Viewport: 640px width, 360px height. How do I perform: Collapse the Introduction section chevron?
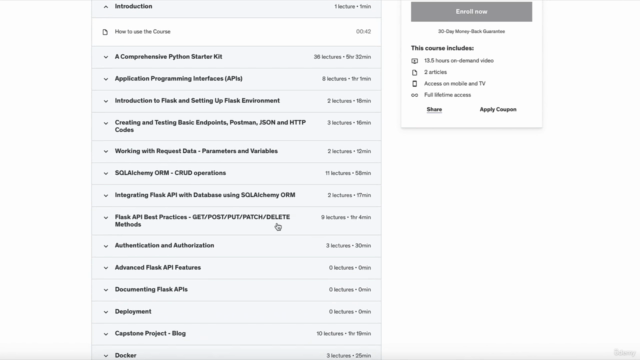[106, 7]
